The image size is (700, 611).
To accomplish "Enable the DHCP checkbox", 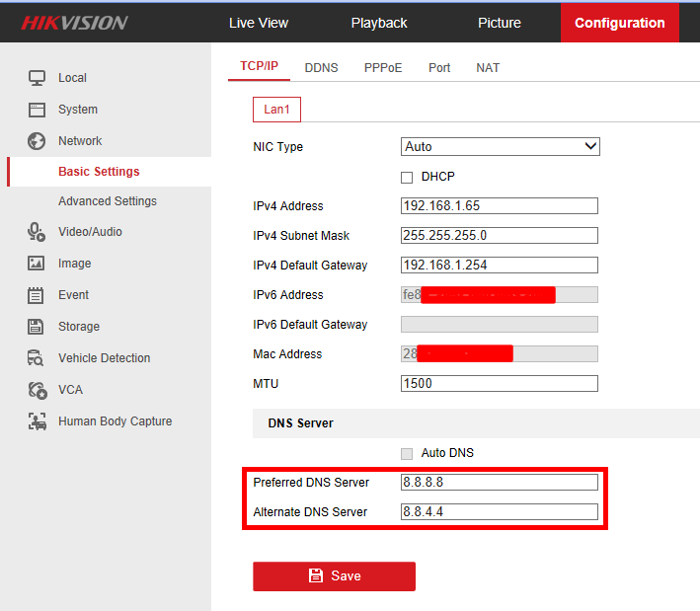I will pyautogui.click(x=407, y=177).
